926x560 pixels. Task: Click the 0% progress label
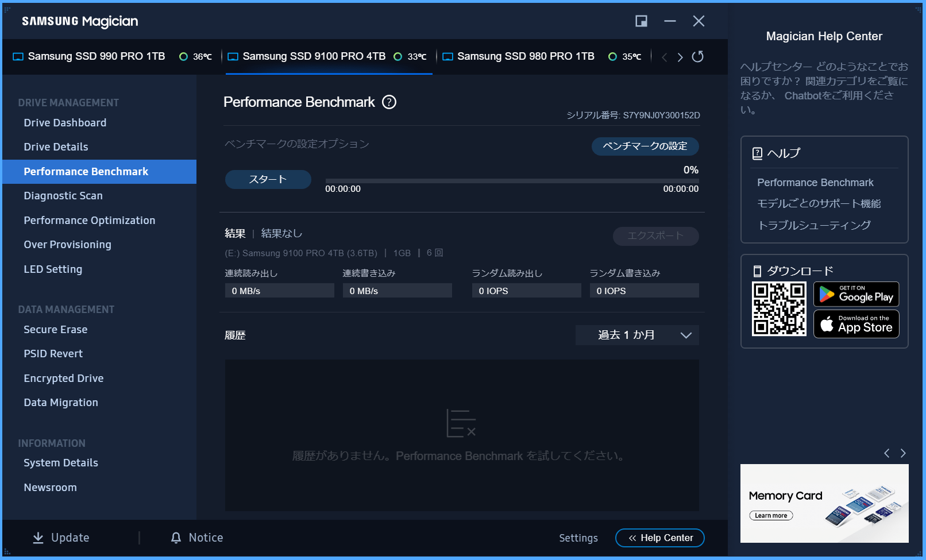click(x=690, y=170)
